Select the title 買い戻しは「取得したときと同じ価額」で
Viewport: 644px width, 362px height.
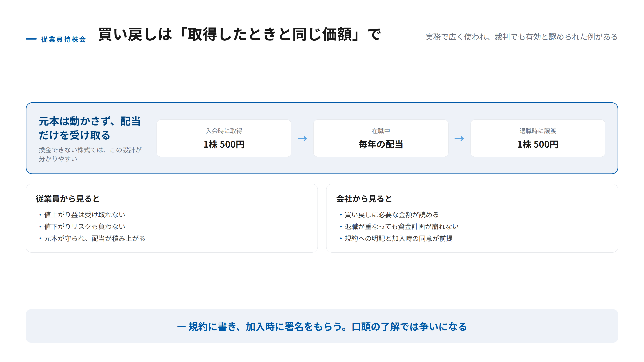239,34
